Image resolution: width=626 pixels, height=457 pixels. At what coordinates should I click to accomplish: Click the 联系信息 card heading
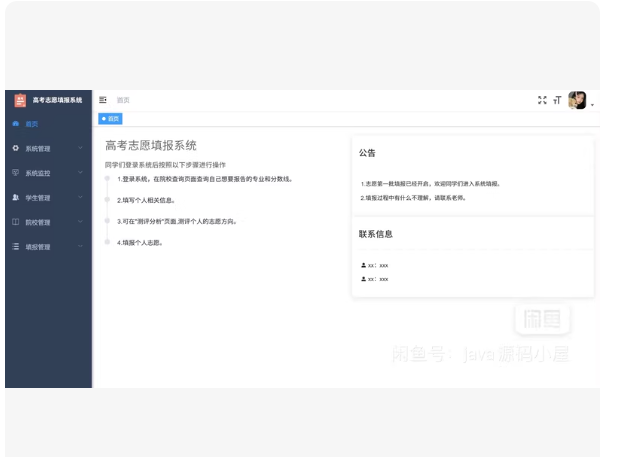(376, 234)
